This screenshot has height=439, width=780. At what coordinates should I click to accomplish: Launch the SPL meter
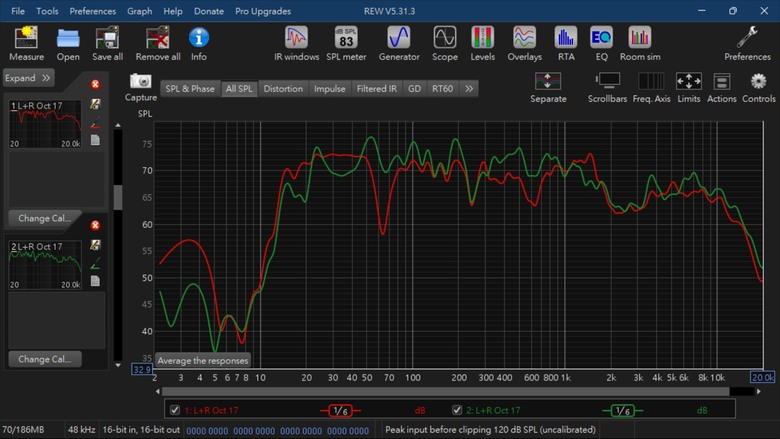346,38
